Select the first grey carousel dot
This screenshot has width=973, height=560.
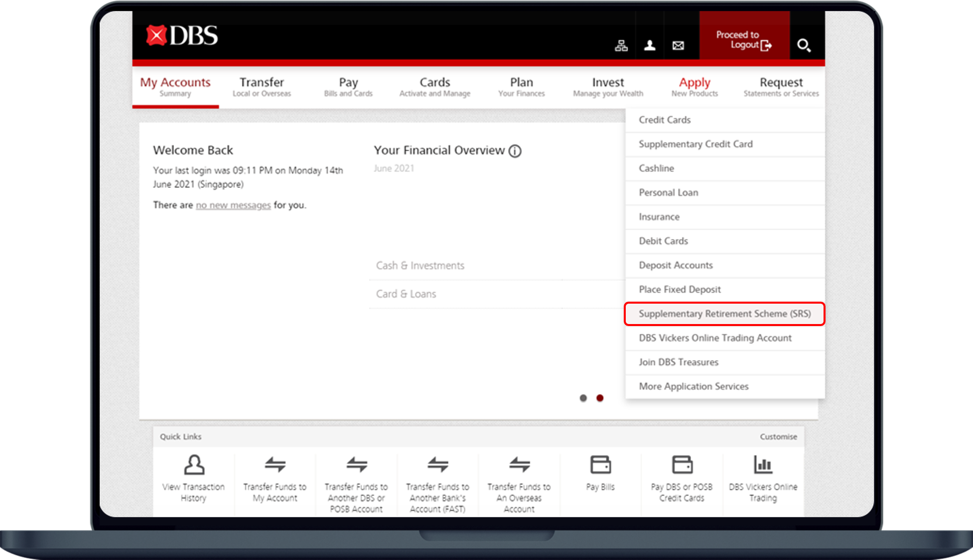click(583, 398)
